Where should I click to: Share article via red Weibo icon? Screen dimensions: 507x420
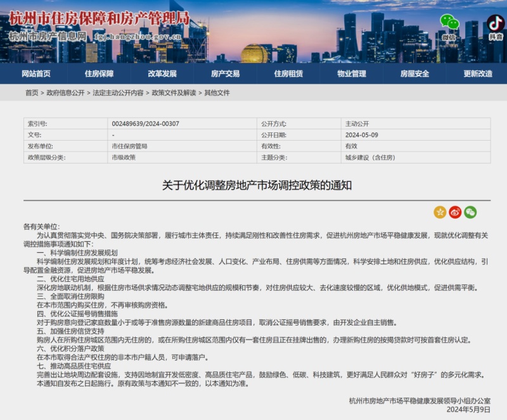[455, 212]
